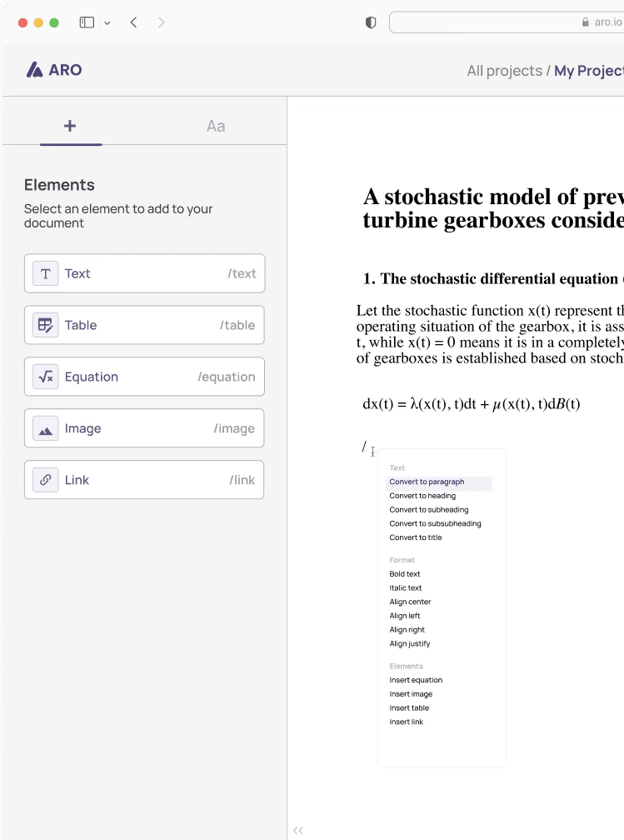Click the aro.io address bar
Viewport: 624px width, 840px height.
click(x=507, y=22)
